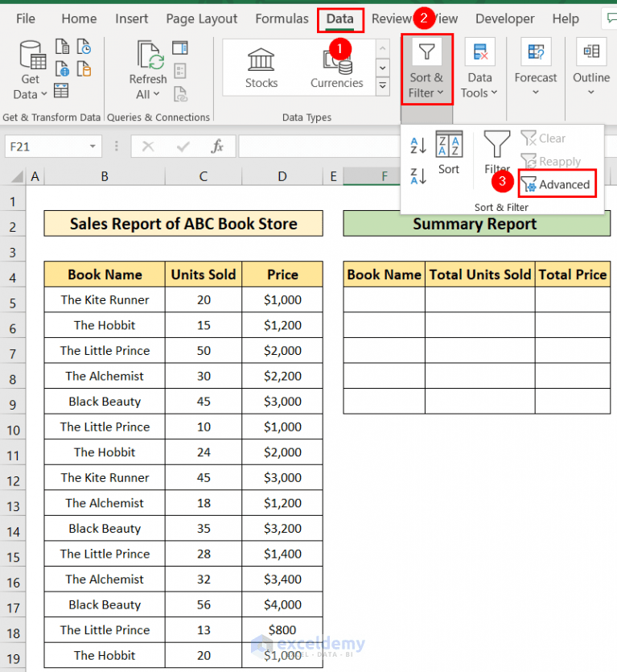Switch to Formulas tab

coord(282,19)
